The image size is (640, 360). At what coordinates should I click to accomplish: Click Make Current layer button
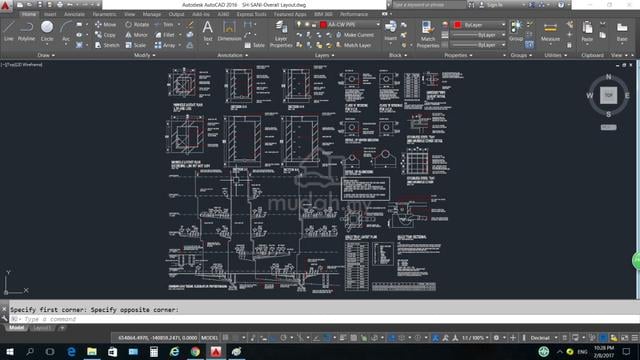tap(354, 35)
